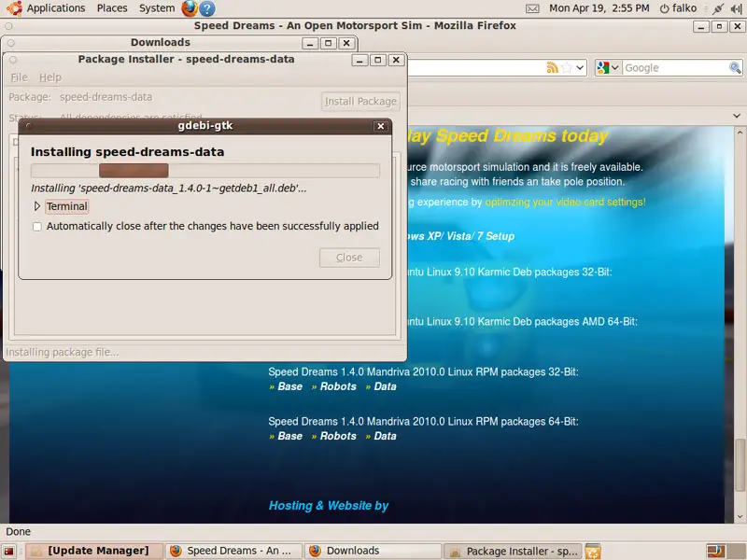This screenshot has height=560, width=747.
Task: Open the System menu
Action: (157, 8)
